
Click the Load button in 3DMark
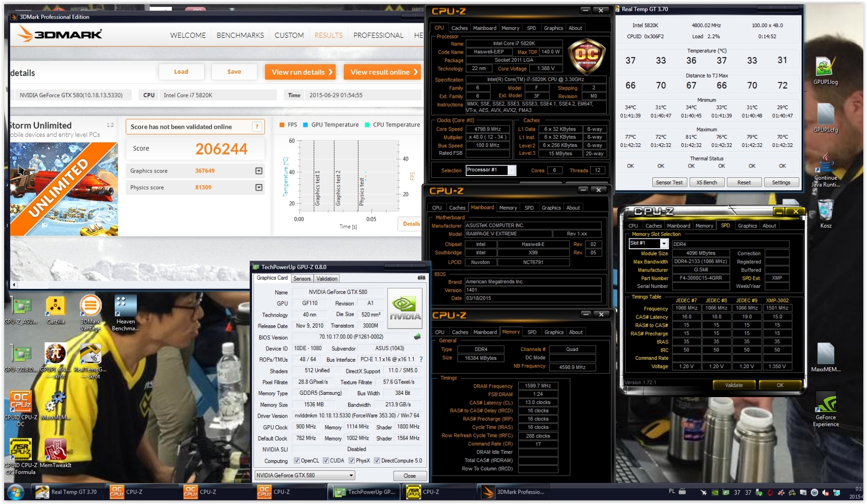[x=181, y=72]
